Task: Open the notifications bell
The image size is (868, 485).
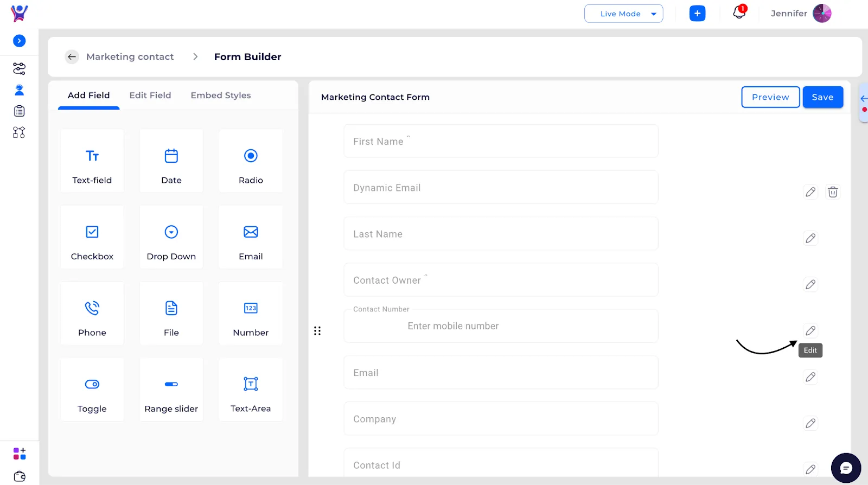Action: pos(739,12)
